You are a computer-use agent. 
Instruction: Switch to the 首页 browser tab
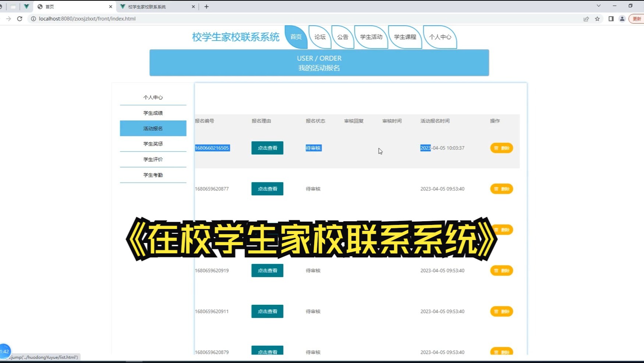75,7
